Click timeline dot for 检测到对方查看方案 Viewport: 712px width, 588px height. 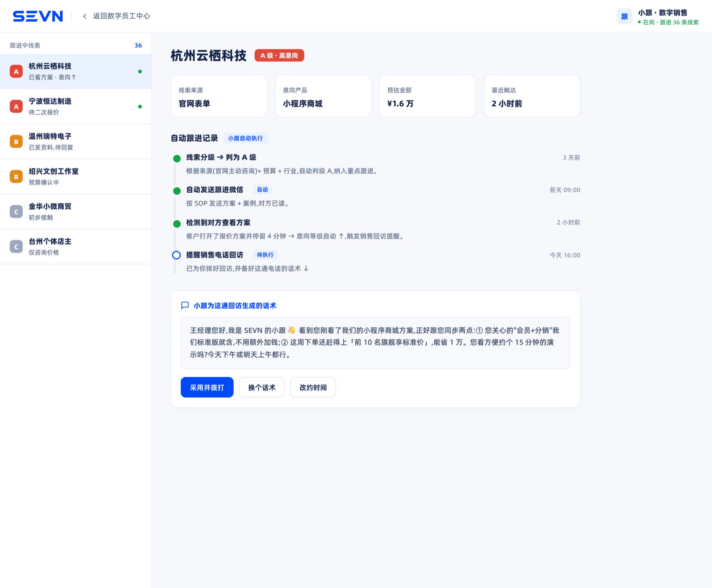(x=177, y=224)
